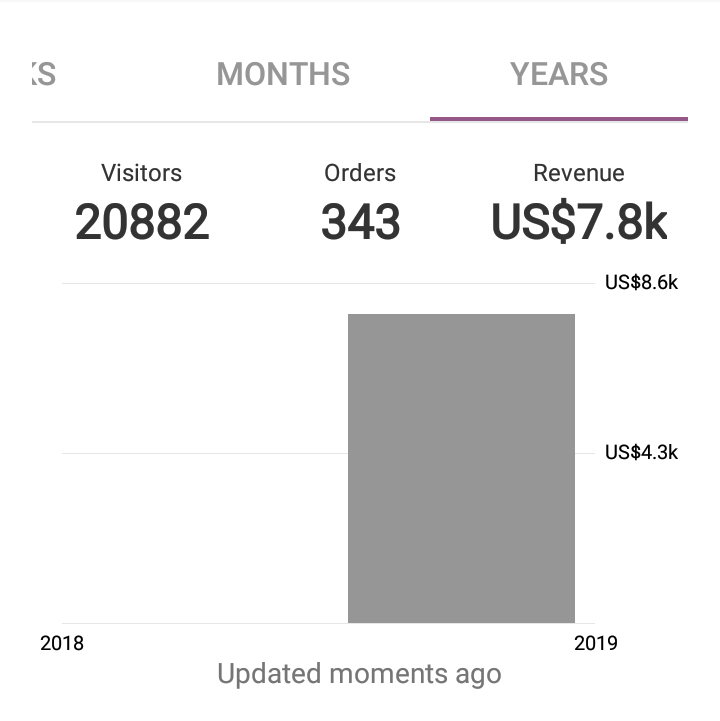Click the Orders label

[360, 173]
